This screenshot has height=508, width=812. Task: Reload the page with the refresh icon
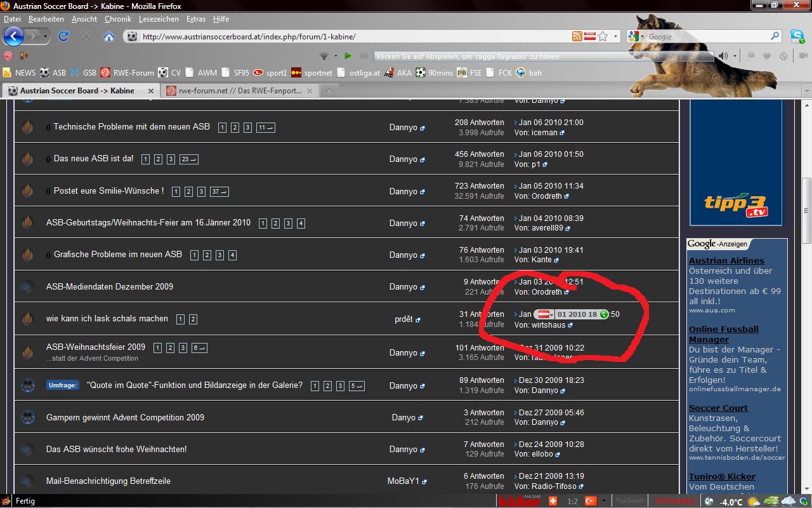(63, 36)
